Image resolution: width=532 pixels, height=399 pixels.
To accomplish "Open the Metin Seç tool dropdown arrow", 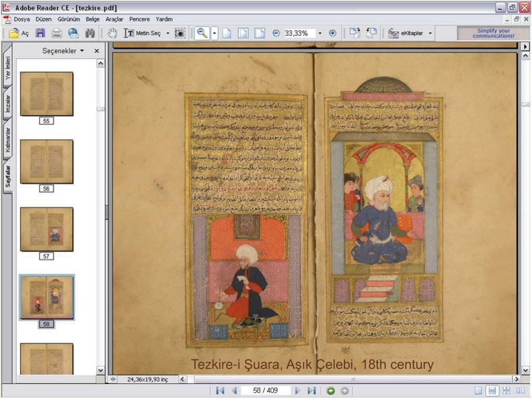I will click(168, 33).
